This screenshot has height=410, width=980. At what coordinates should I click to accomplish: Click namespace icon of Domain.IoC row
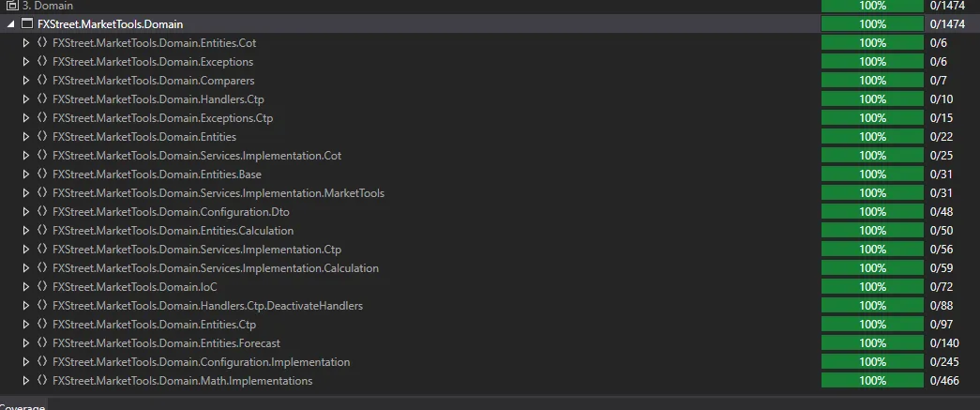(42, 287)
